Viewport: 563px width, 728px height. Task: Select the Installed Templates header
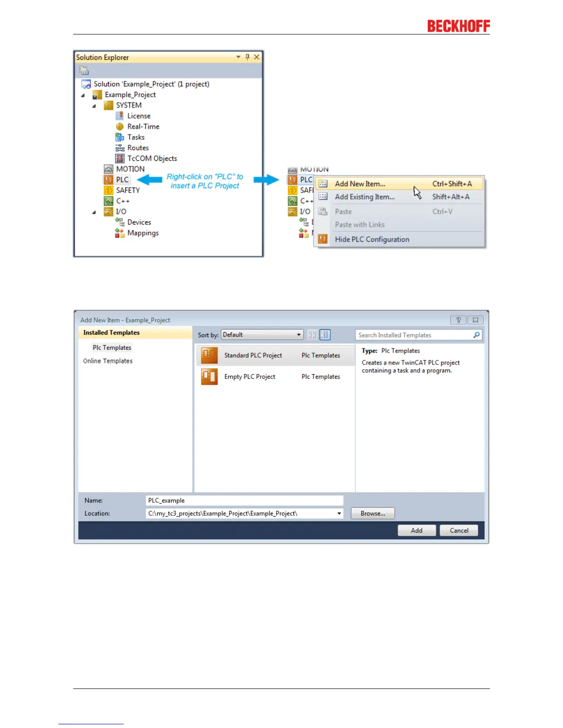point(135,333)
